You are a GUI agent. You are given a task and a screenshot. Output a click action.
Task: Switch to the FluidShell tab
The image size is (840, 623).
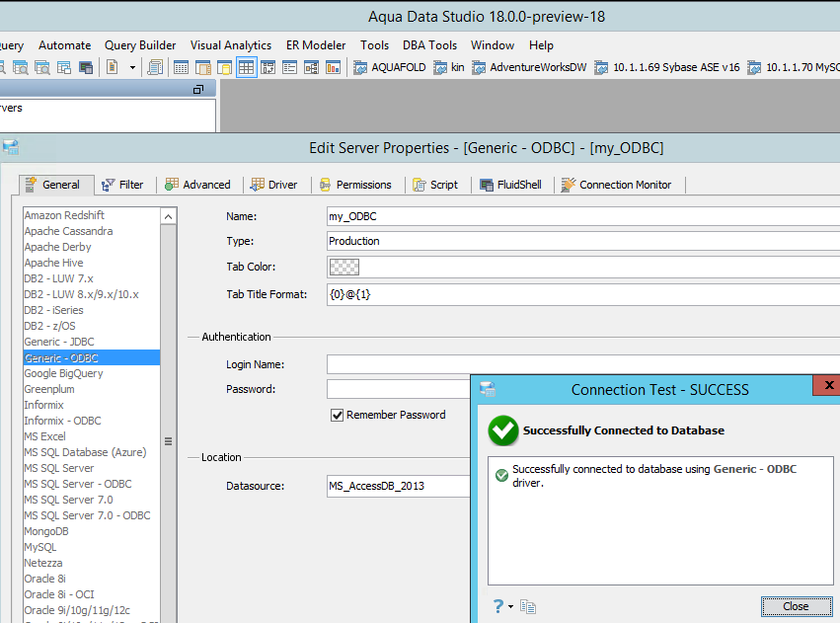(511, 185)
